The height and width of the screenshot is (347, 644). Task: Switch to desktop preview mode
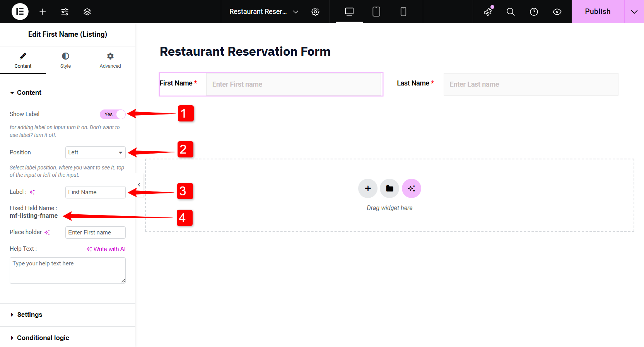pyautogui.click(x=349, y=12)
